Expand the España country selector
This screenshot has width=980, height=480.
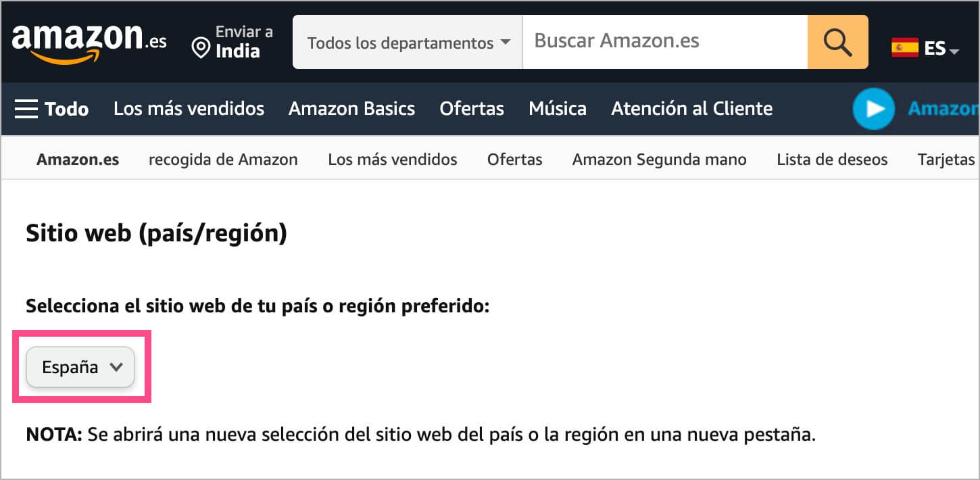[x=80, y=367]
